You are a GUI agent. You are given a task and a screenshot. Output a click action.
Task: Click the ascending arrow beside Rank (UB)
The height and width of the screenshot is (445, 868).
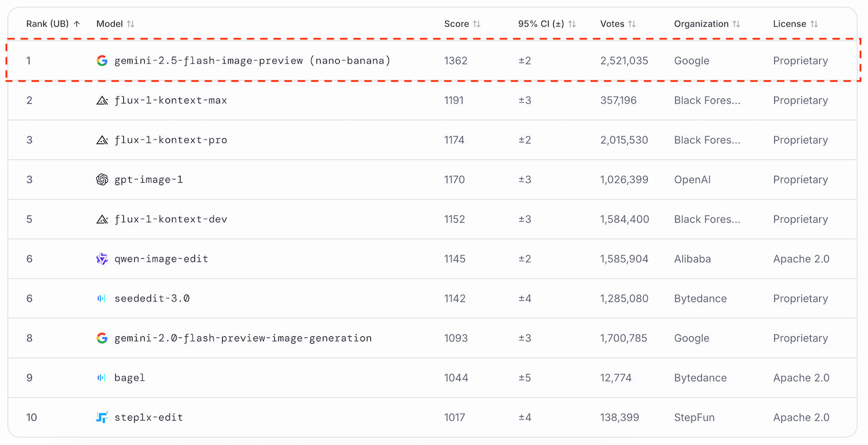point(76,24)
